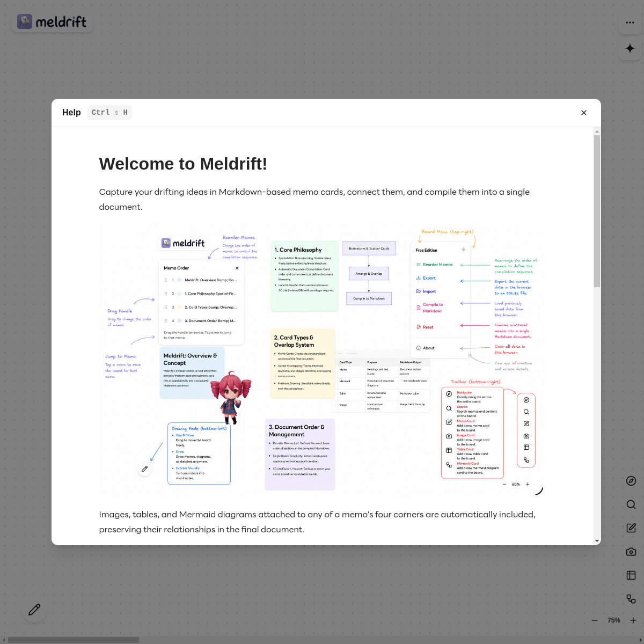644x644 pixels.
Task: Open the Navigator compass icon
Action: click(x=631, y=481)
